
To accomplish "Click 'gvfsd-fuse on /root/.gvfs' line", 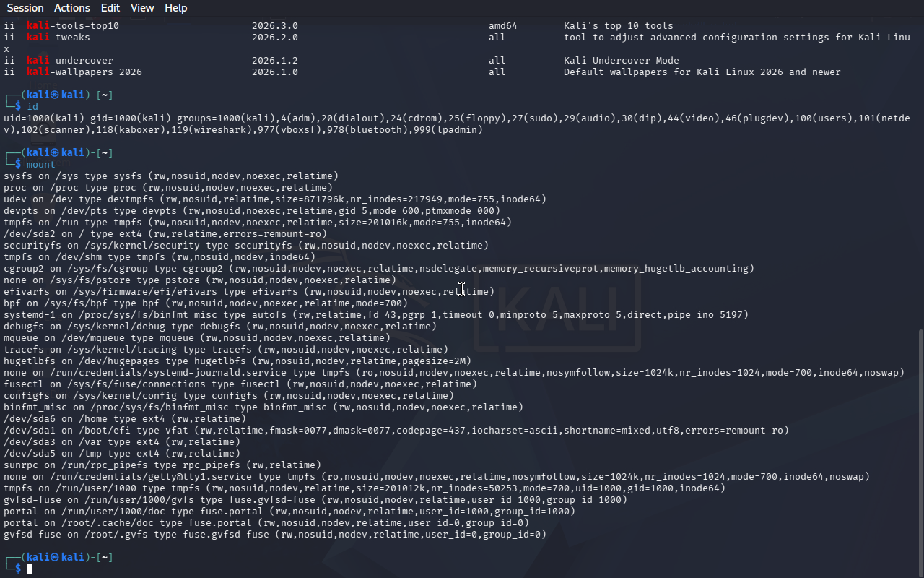I will pos(275,535).
